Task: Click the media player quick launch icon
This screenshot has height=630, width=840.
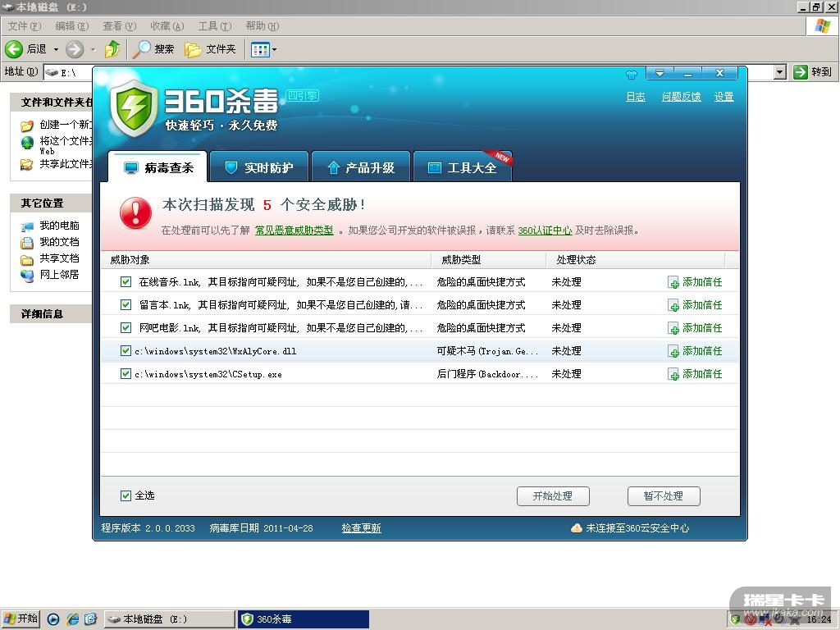Action: [53, 619]
